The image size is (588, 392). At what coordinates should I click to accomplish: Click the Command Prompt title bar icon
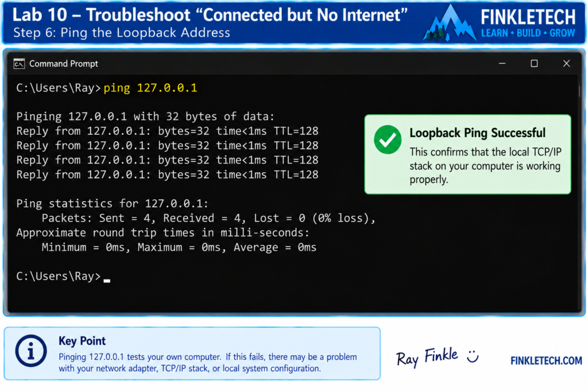pyautogui.click(x=19, y=64)
